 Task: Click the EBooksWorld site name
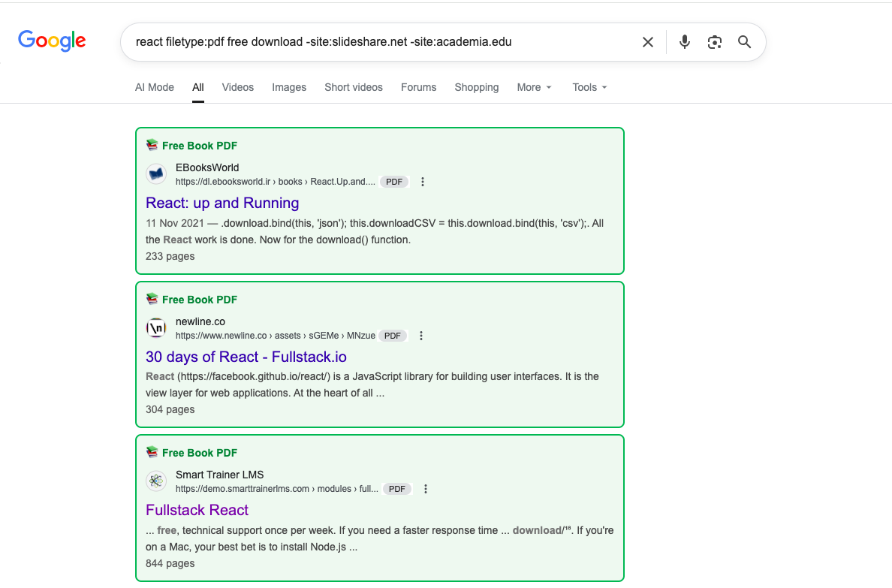click(x=207, y=167)
